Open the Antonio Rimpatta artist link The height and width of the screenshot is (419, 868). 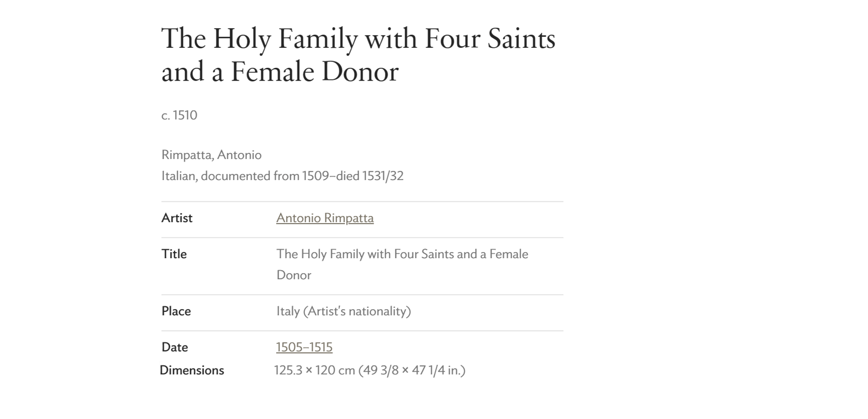pos(325,218)
